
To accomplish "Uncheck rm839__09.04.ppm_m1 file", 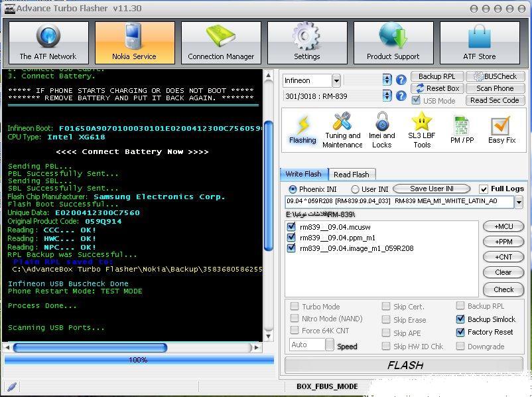I will tap(291, 238).
